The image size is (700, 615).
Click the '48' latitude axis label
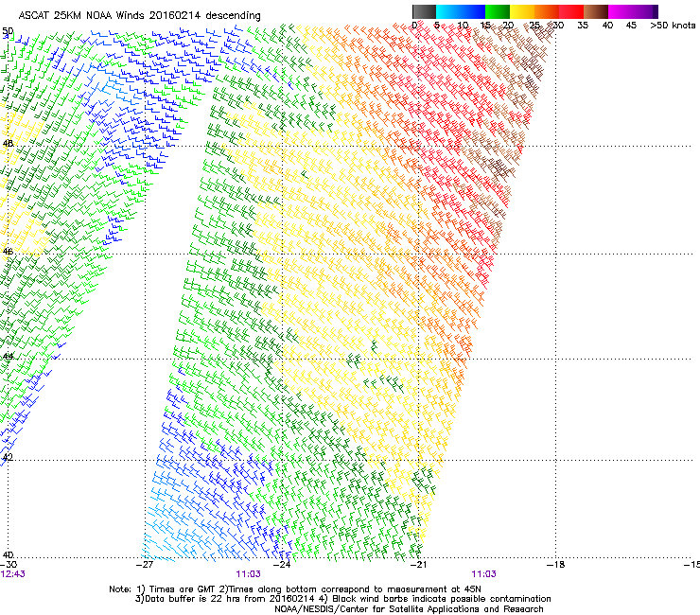pos(8,144)
